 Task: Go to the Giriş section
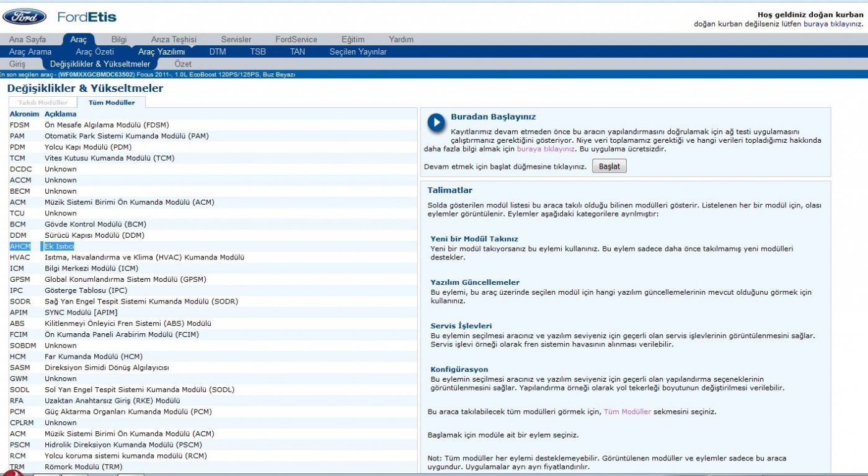pyautogui.click(x=17, y=64)
